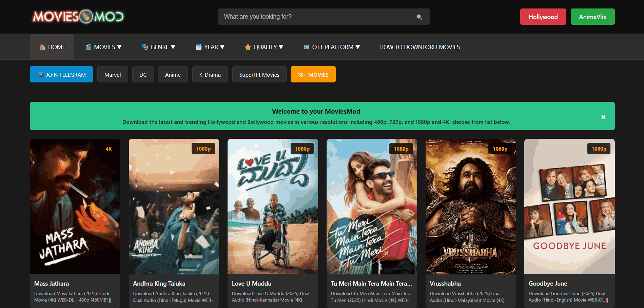Image resolution: width=644 pixels, height=308 pixels.
Task: Open the GENRE dropdown
Action: 159,47
